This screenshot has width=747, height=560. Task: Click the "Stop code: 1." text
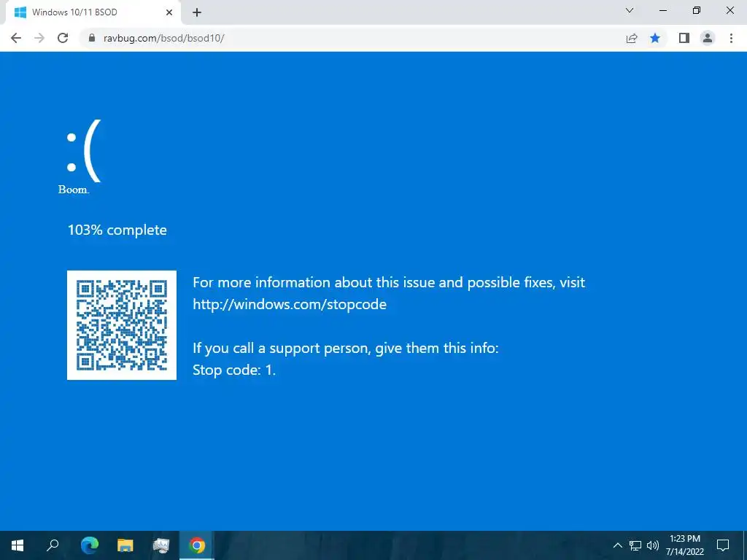(234, 370)
